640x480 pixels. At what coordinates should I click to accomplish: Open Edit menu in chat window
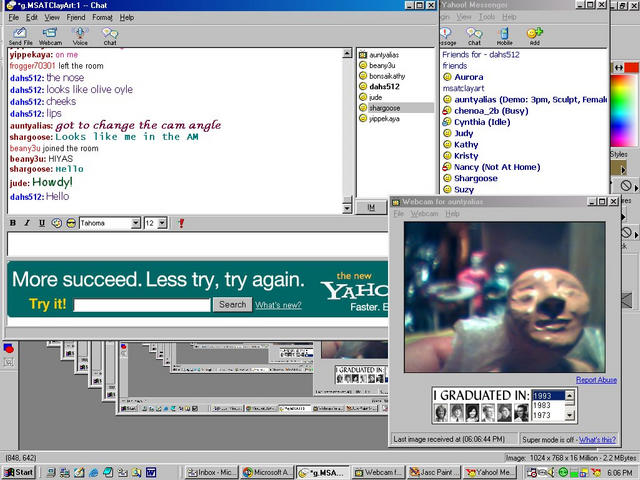pyautogui.click(x=31, y=18)
